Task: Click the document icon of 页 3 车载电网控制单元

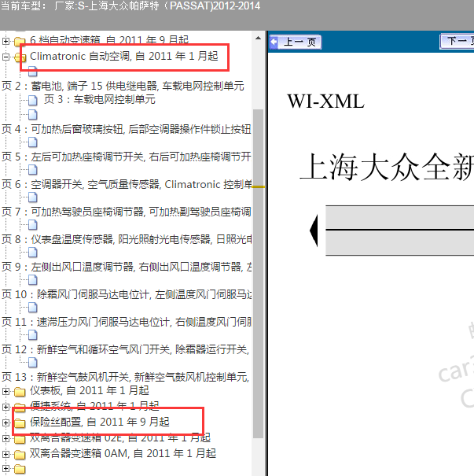Action: (33, 100)
